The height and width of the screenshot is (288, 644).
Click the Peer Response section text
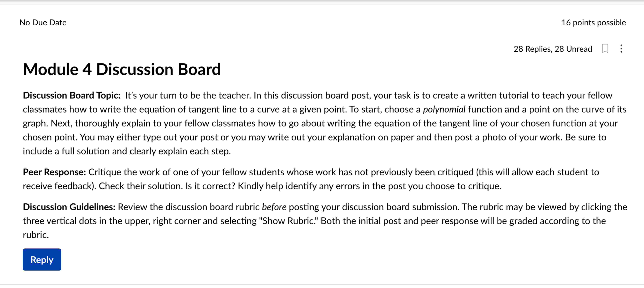point(54,172)
